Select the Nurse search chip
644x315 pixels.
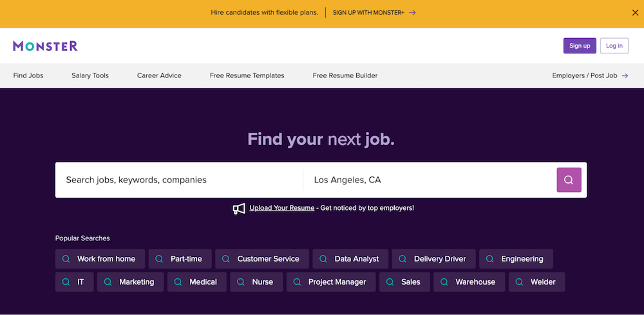(x=256, y=282)
